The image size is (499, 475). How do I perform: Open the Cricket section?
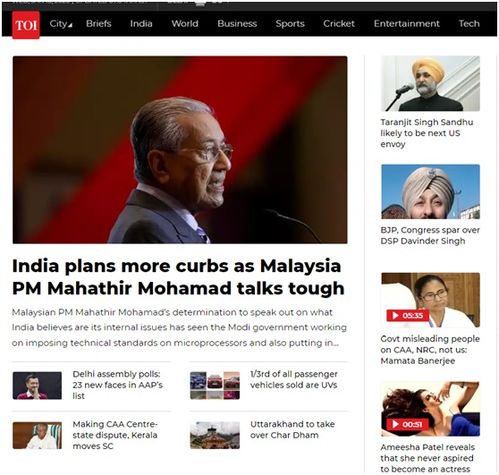[339, 24]
